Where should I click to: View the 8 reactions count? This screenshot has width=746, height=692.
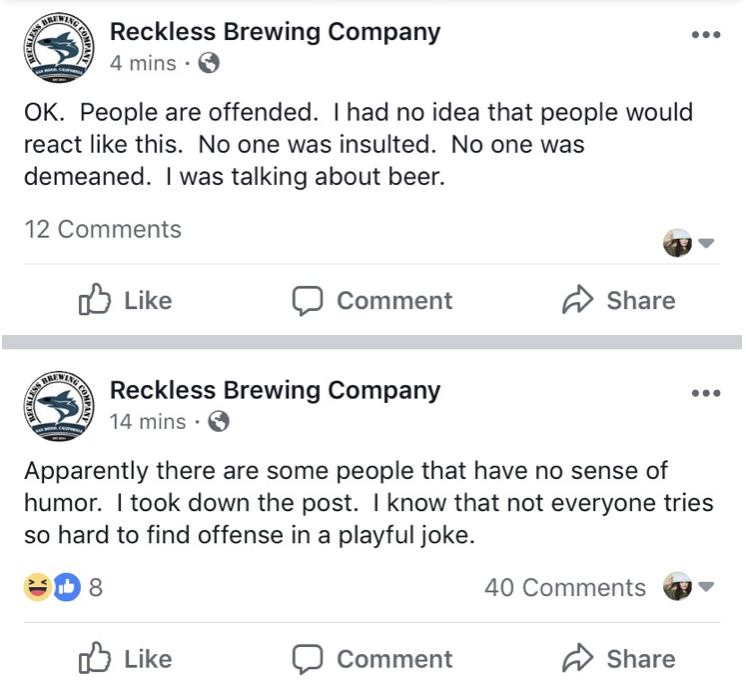click(96, 587)
